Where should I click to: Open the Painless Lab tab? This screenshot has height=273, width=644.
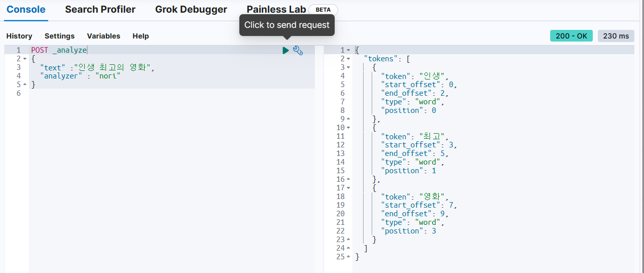(x=276, y=10)
